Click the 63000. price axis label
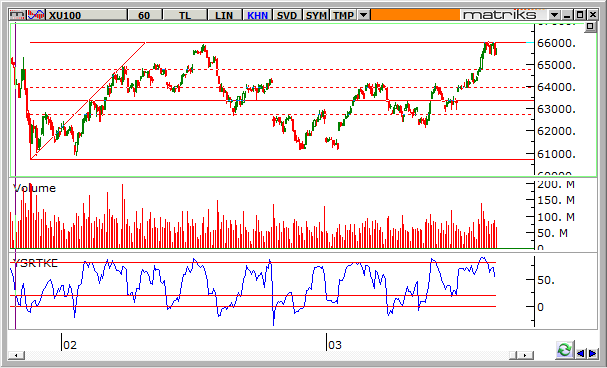Viewport: 607px width, 368px height. (x=556, y=109)
